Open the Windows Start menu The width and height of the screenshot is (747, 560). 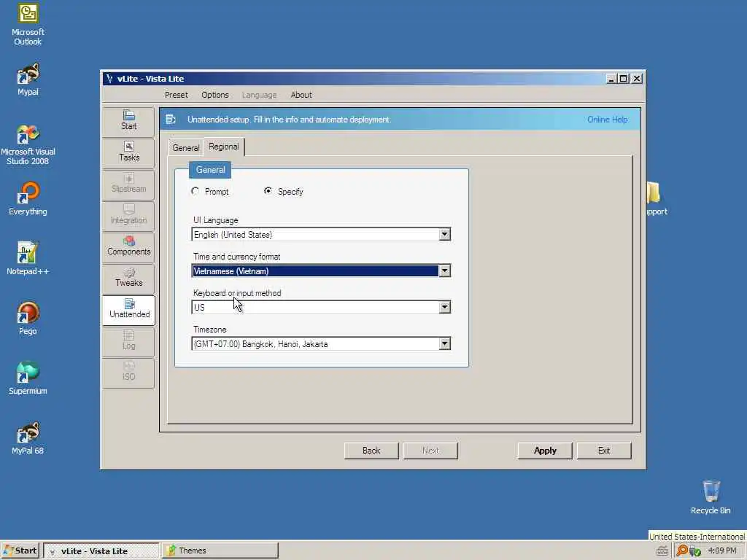(20, 551)
